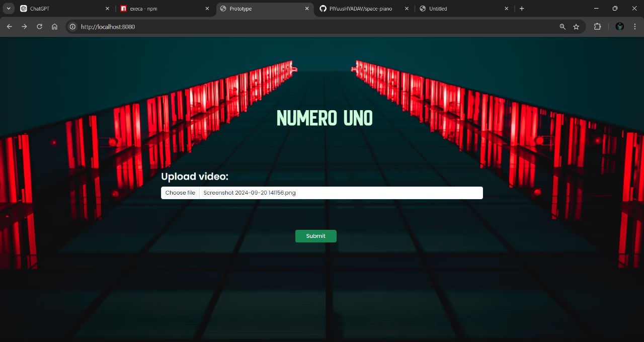Click the Choose file button

click(180, 193)
